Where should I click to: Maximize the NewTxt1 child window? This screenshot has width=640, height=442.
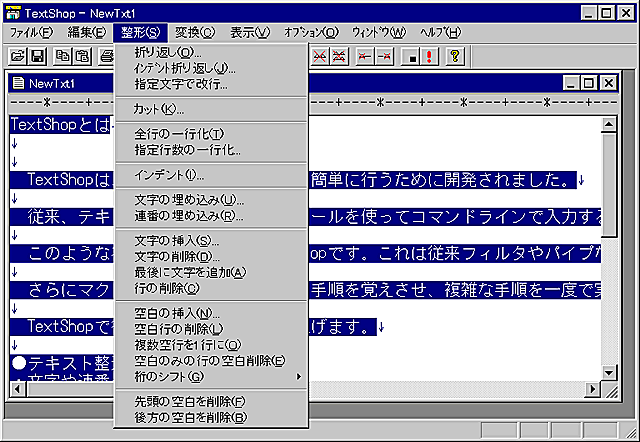coord(589,83)
